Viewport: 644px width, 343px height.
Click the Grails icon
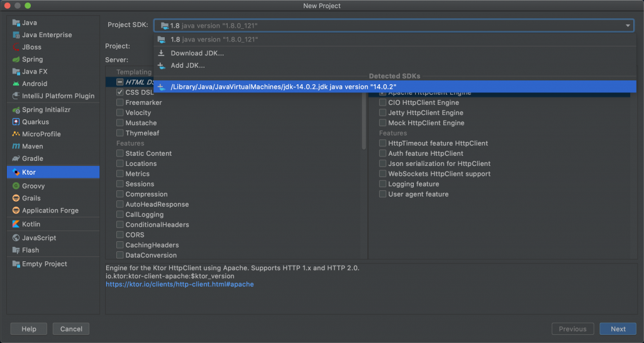click(16, 198)
